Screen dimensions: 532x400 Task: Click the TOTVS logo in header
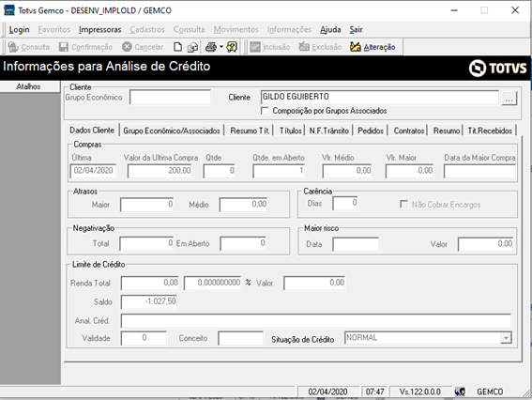pyautogui.click(x=497, y=68)
